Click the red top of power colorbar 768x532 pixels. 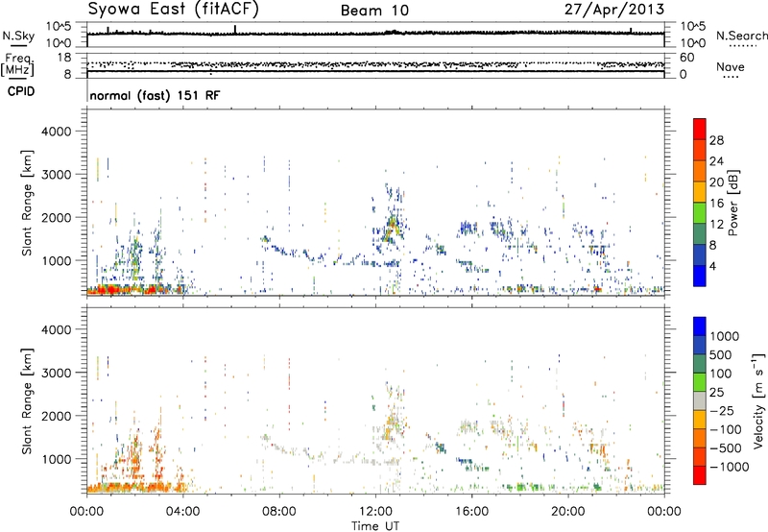[700, 129]
